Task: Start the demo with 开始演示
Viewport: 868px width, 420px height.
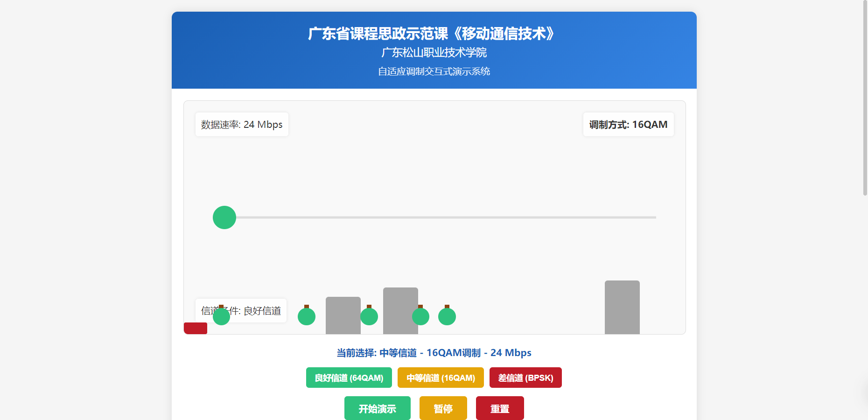Action: click(x=377, y=408)
